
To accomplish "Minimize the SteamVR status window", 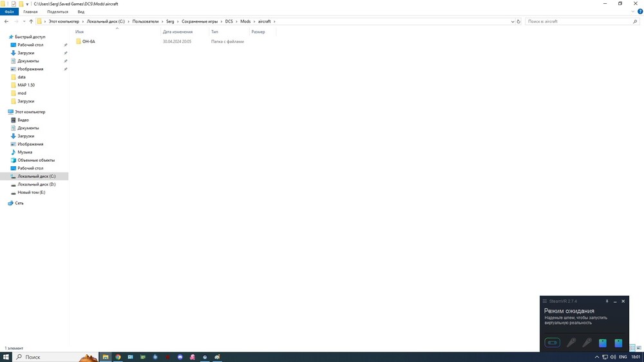I will (615, 301).
